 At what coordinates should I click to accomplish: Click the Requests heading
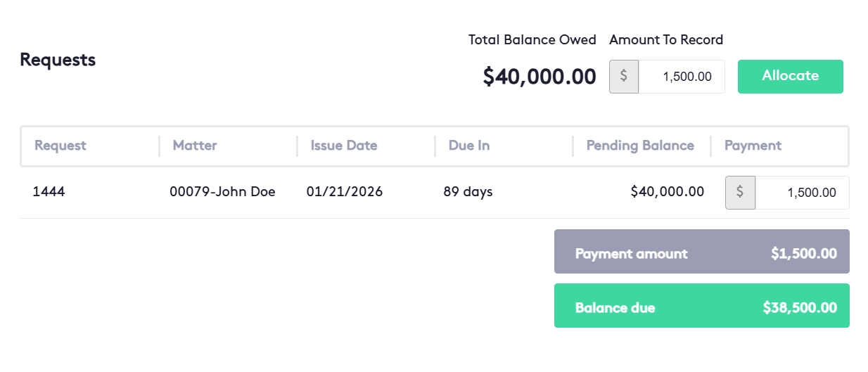58,60
